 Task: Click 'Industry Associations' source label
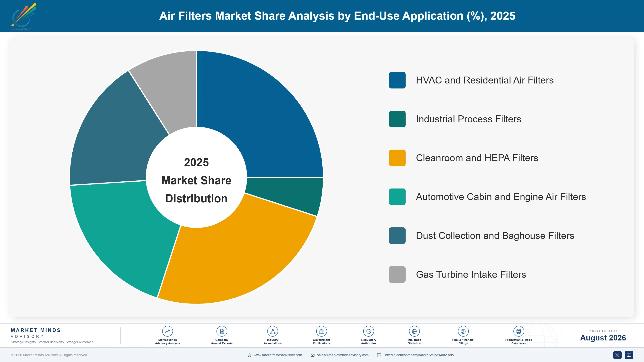273,342
